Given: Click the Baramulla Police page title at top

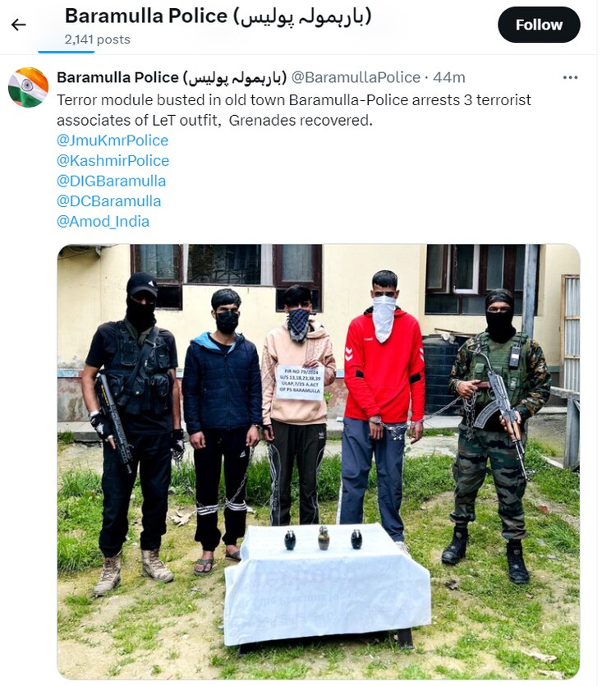Looking at the screenshot, I should point(218,16).
